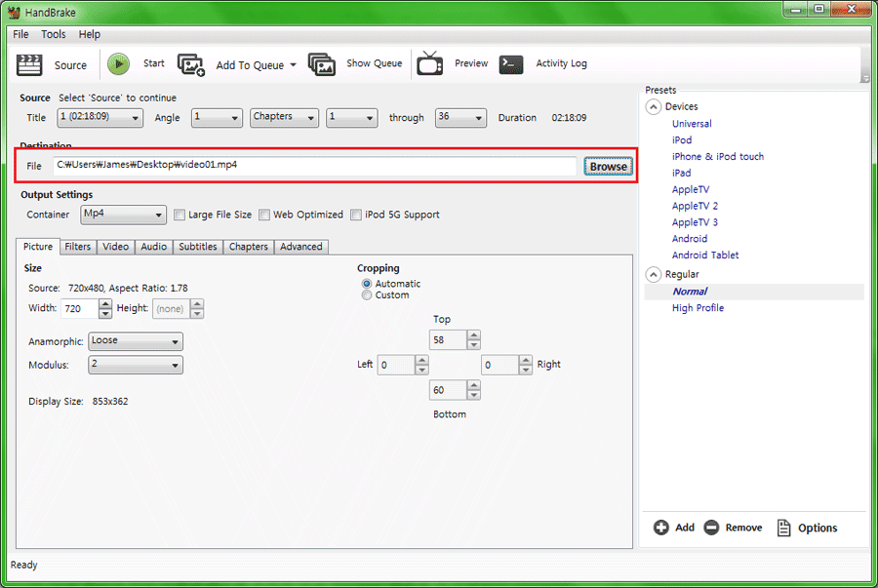
Task: Open the Tools menu
Action: [54, 34]
